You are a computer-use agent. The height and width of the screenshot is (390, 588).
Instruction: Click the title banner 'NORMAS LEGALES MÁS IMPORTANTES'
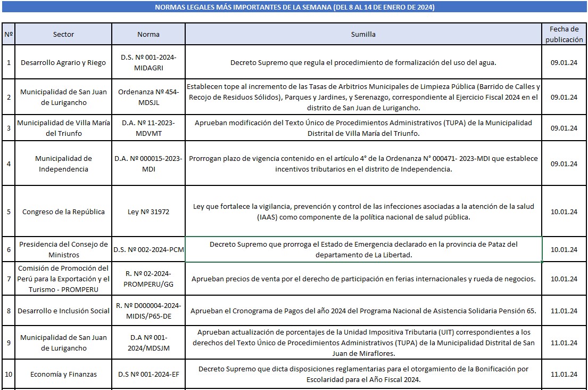(294, 7)
